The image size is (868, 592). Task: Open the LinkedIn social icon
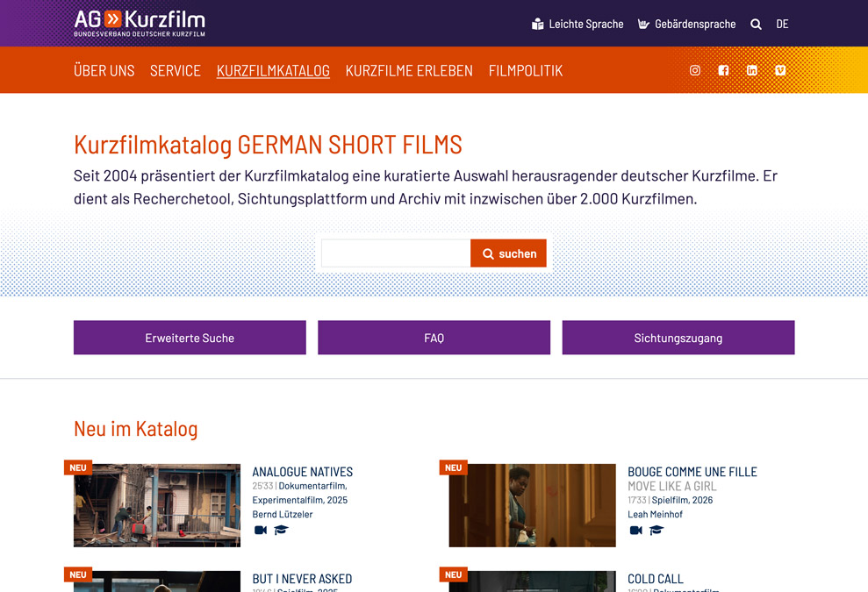point(752,70)
